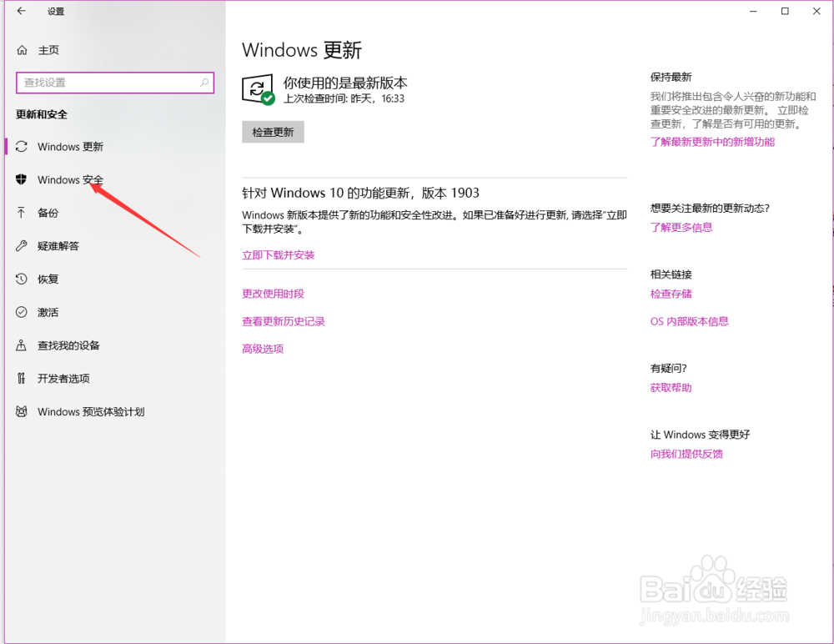Click the Windows 更新 sync icon
This screenshot has height=644, width=834.
22,146
